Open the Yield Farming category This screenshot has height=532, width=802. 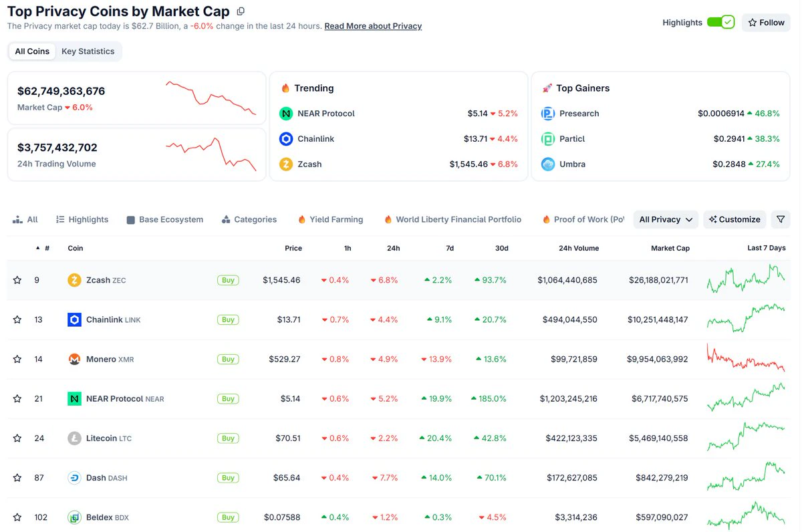(x=331, y=219)
